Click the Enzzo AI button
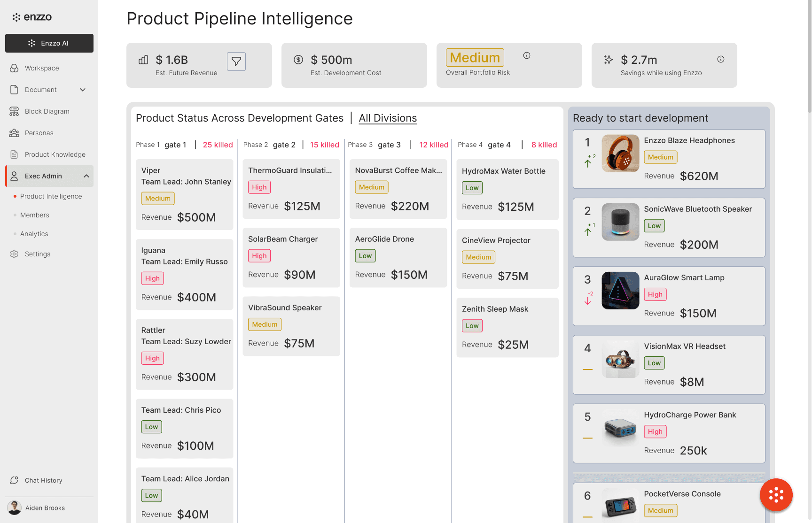 (49, 43)
